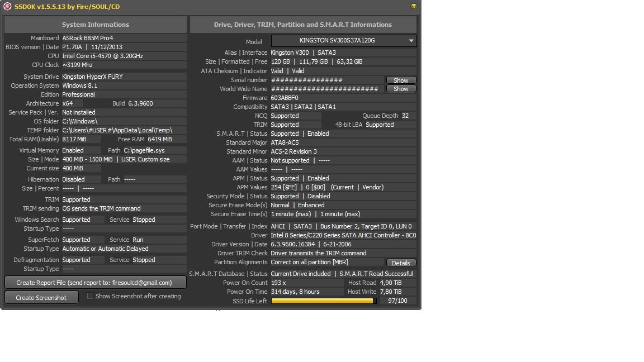Click SSD life score 97/100
The image size is (644, 362).
(397, 301)
